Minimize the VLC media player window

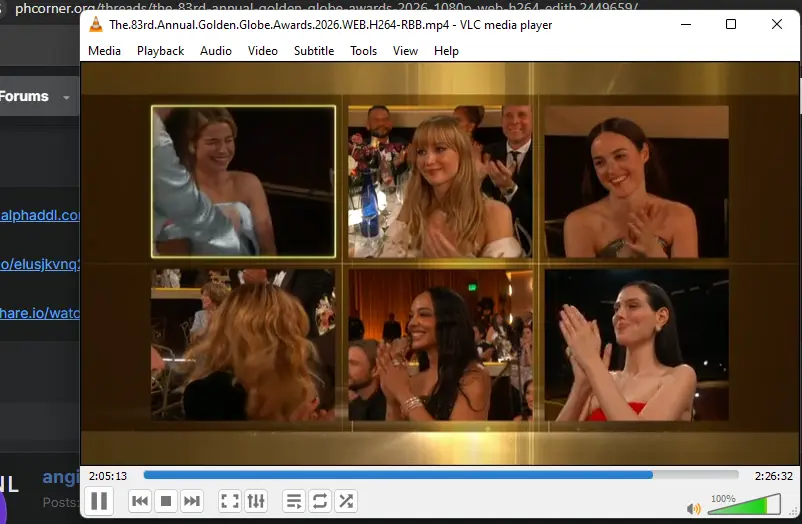point(686,24)
